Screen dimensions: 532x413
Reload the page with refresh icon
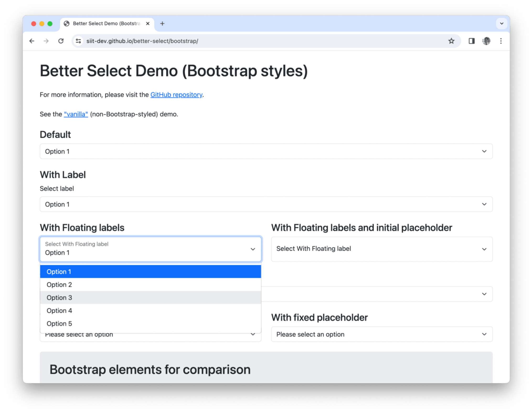pyautogui.click(x=61, y=41)
